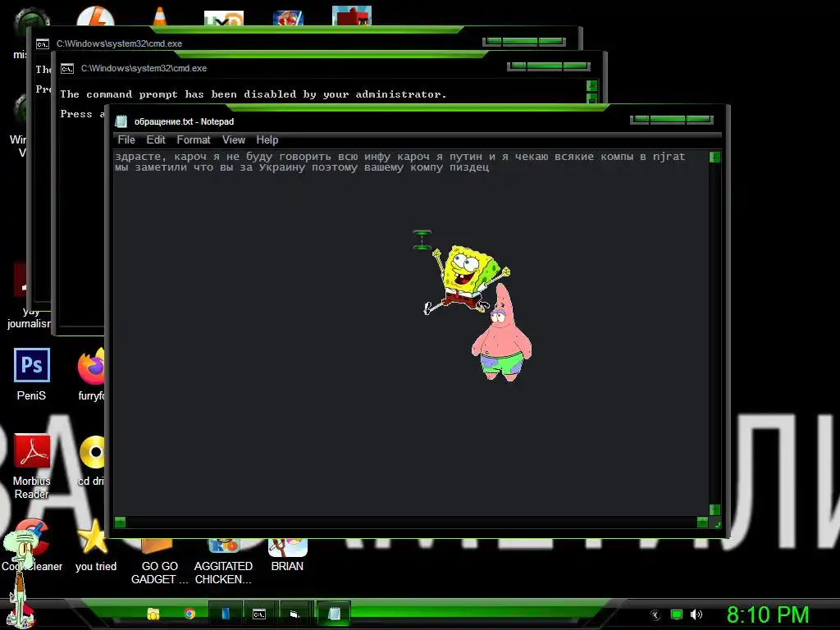Open the Format menu in Notepad

coord(194,139)
